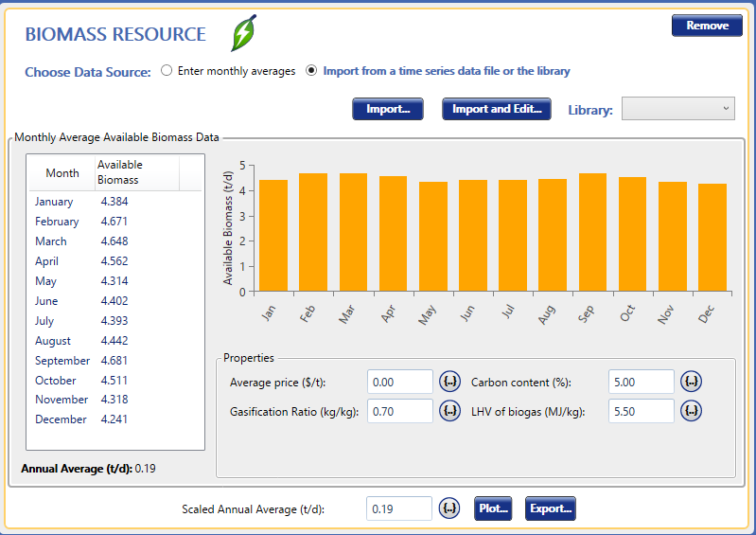The image size is (756, 535).
Task: Select the September bar in the chart
Action: pos(592,232)
